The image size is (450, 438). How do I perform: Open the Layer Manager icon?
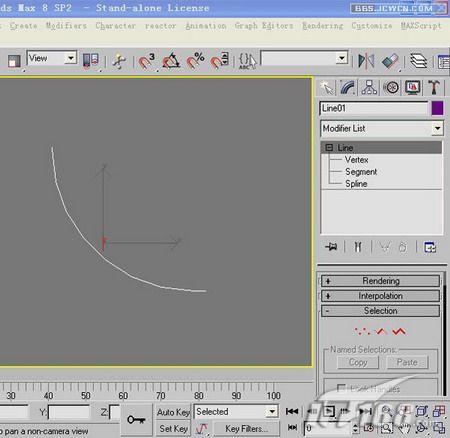tap(418, 61)
